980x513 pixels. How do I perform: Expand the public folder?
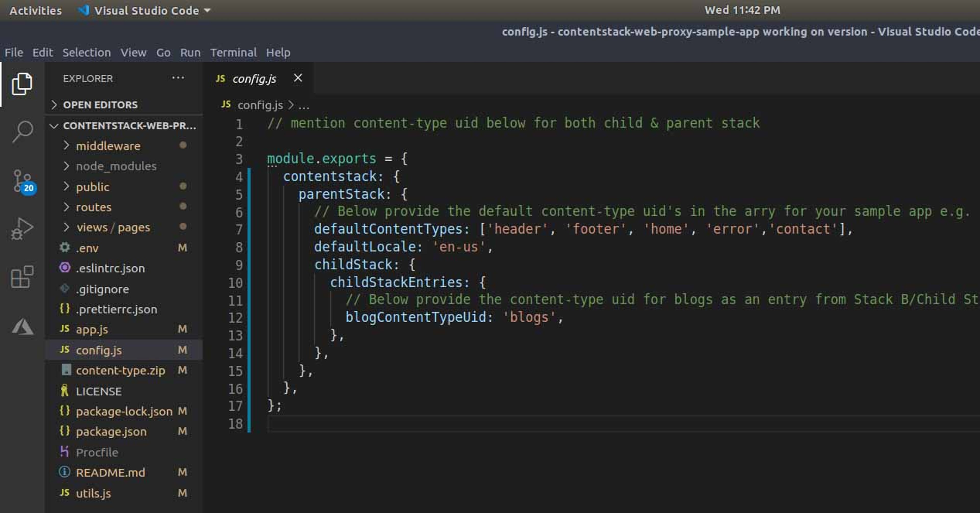67,186
